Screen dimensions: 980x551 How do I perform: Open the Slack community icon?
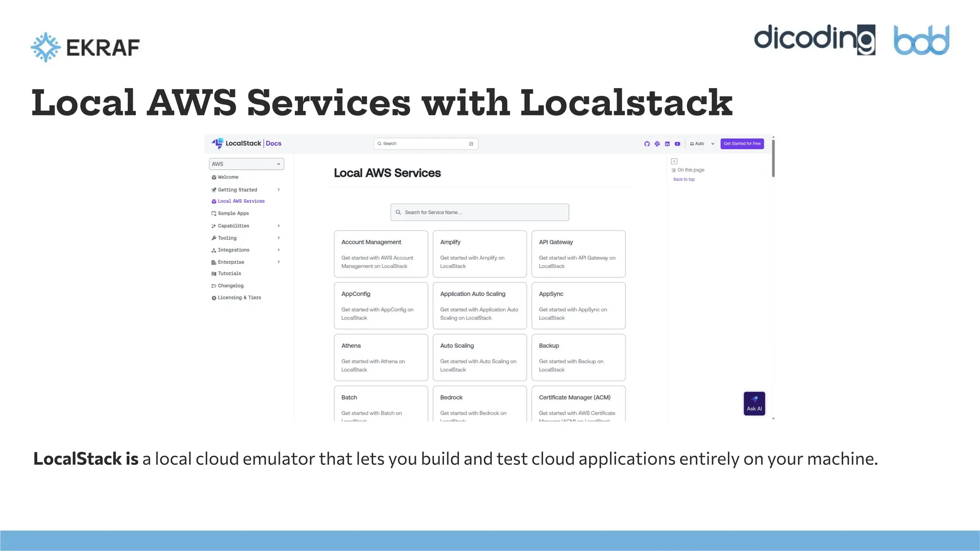(x=657, y=143)
